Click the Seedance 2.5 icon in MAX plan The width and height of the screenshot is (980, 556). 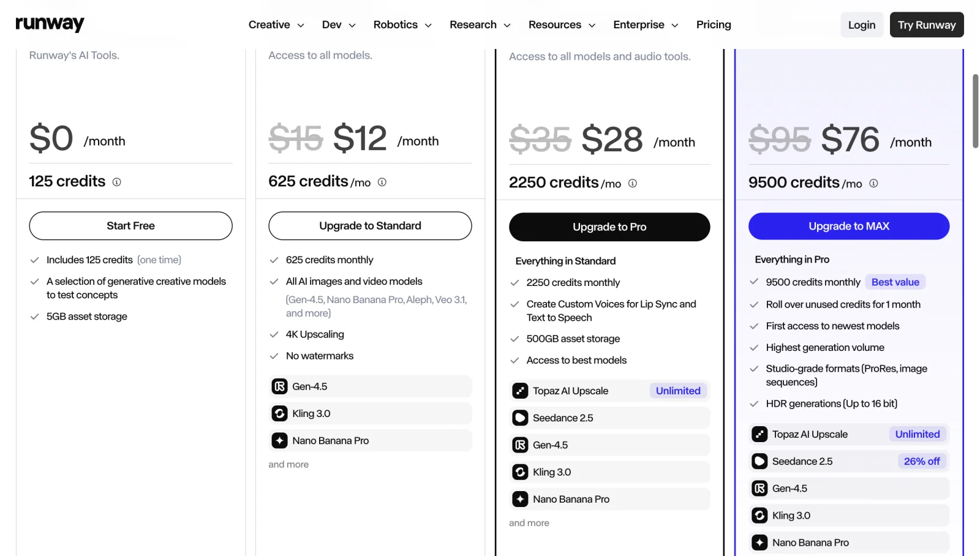(x=759, y=461)
